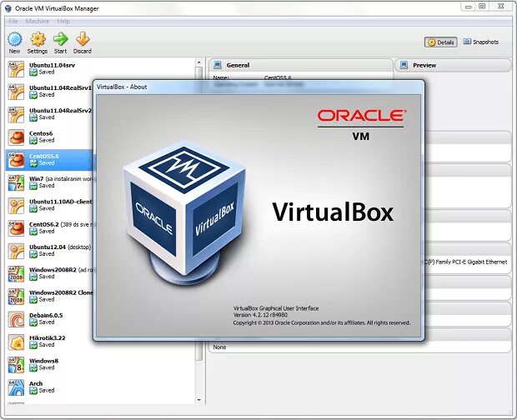Open the File menu
Image resolution: width=517 pixels, height=420 pixels.
13,21
